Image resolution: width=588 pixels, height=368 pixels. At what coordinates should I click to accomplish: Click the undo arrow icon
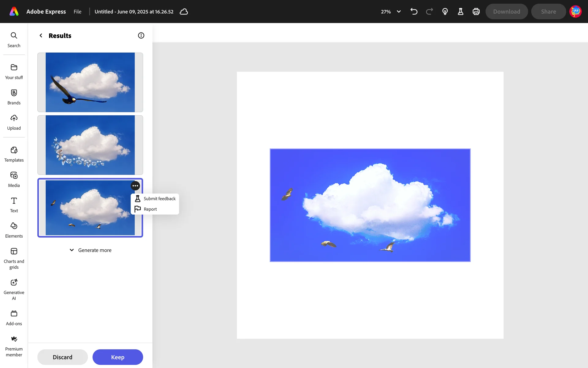pos(414,12)
